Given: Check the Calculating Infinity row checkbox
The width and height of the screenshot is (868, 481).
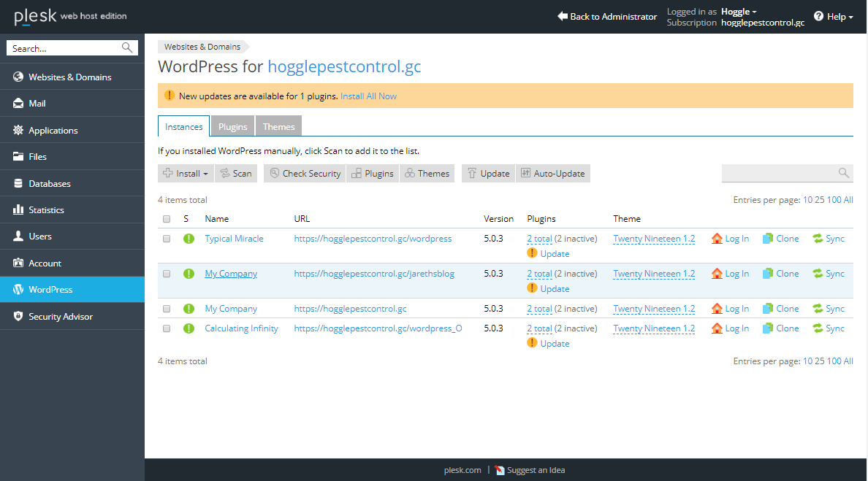Looking at the screenshot, I should (167, 328).
